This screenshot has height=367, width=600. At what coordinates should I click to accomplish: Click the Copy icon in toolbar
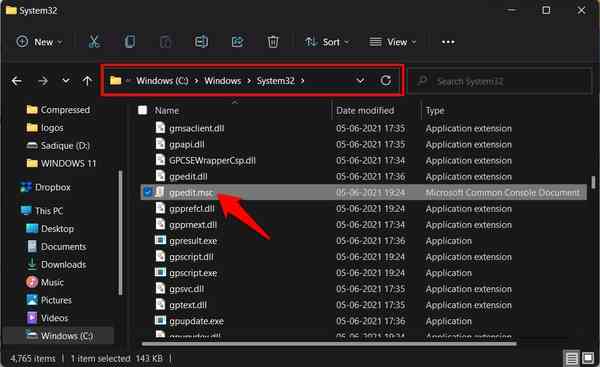[x=130, y=41]
